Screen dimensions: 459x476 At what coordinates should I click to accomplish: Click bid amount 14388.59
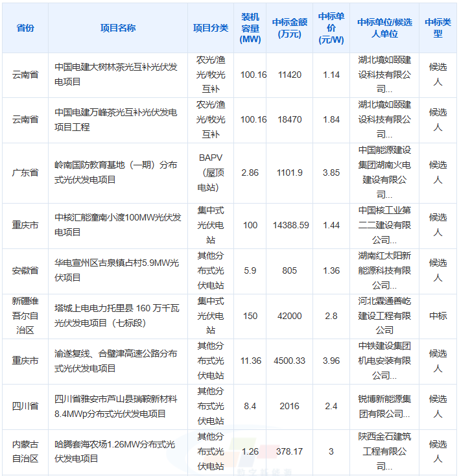coord(291,225)
